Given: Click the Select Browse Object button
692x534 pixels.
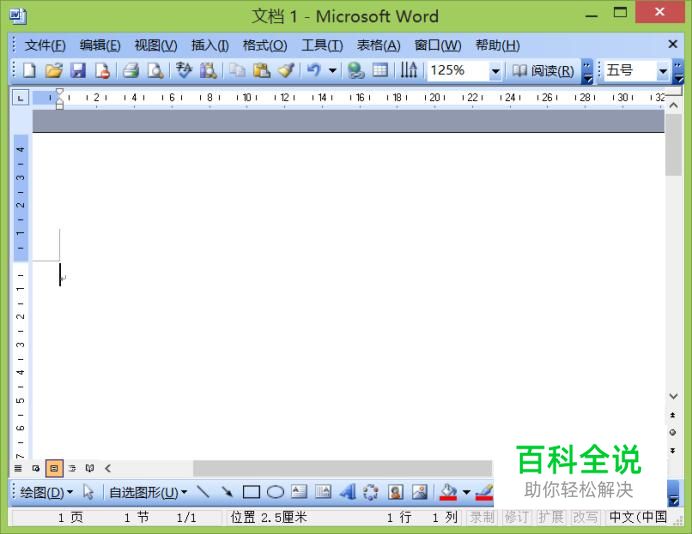Looking at the screenshot, I should (x=673, y=432).
